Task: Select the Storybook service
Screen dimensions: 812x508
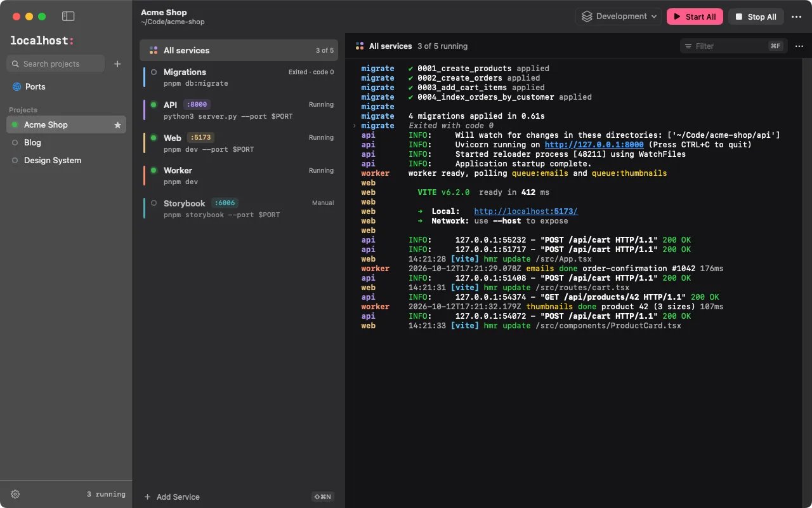Action: [x=239, y=208]
